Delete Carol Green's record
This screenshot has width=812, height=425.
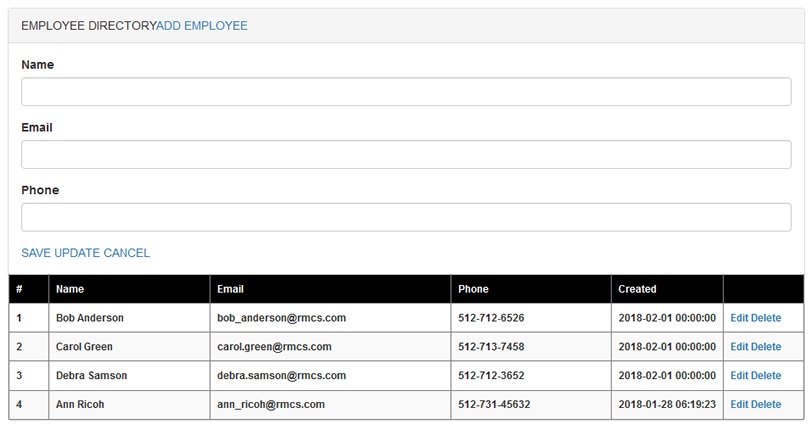766,347
